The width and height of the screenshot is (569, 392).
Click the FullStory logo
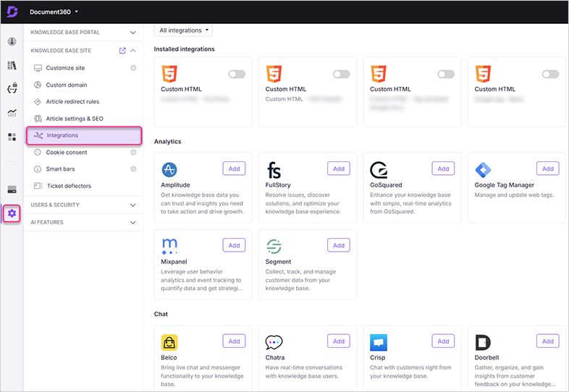point(274,170)
